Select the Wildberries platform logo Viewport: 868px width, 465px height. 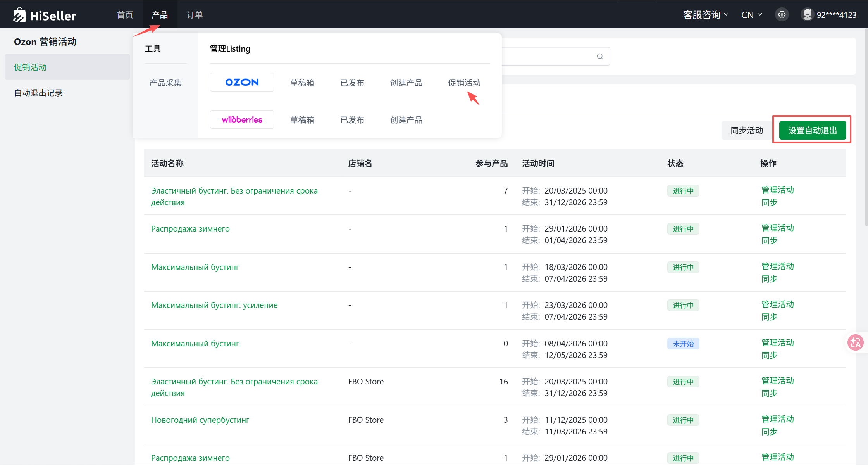(x=242, y=119)
